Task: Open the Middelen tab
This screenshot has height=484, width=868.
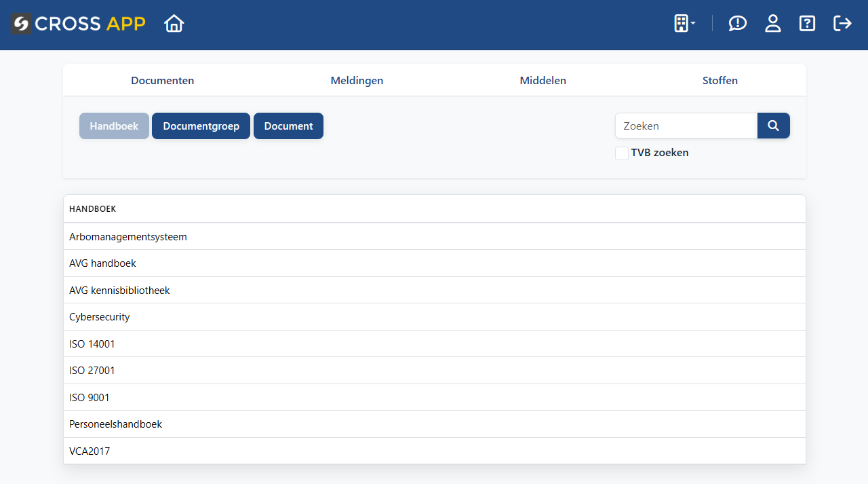Action: (542, 80)
